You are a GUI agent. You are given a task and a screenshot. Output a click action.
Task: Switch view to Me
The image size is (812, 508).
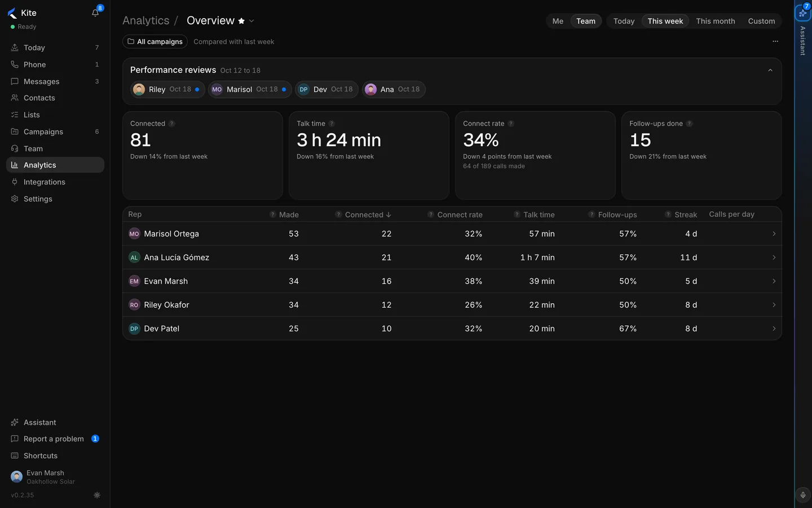click(x=558, y=21)
